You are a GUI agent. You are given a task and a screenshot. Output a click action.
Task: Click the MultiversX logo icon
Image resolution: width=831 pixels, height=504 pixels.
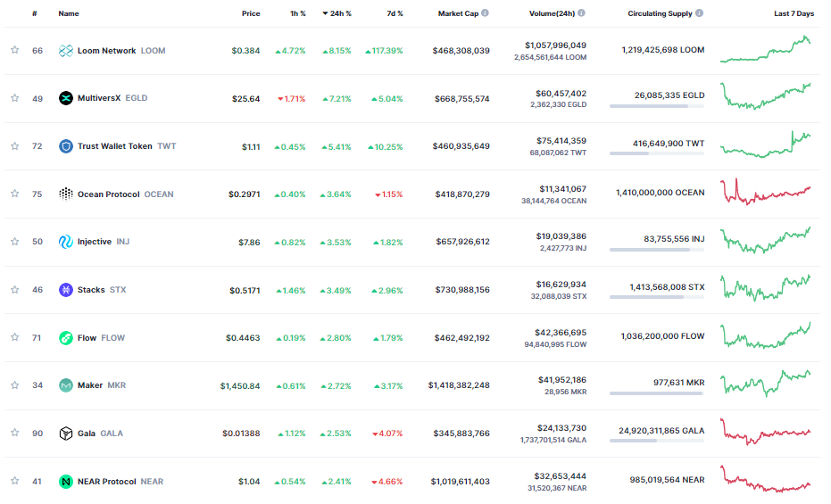[66, 98]
